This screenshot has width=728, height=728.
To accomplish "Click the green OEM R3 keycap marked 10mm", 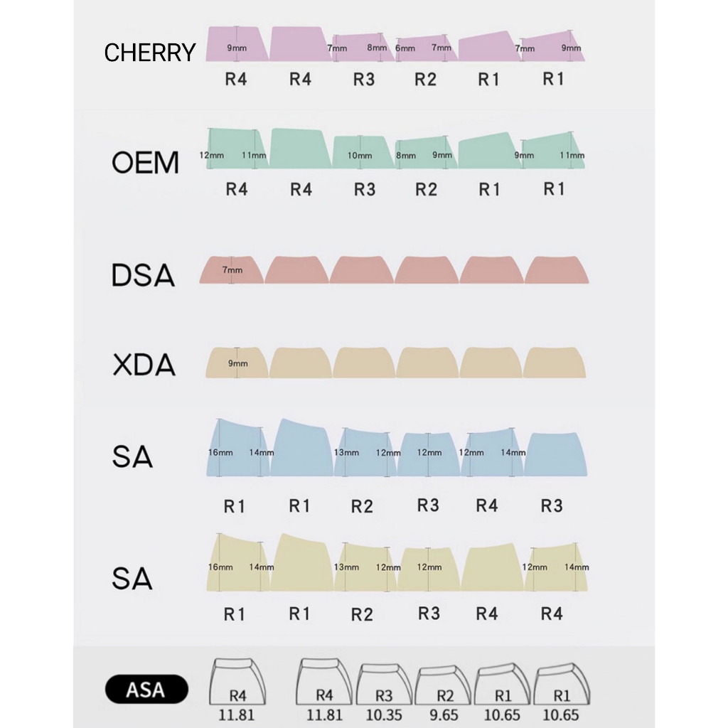I will pos(360,153).
